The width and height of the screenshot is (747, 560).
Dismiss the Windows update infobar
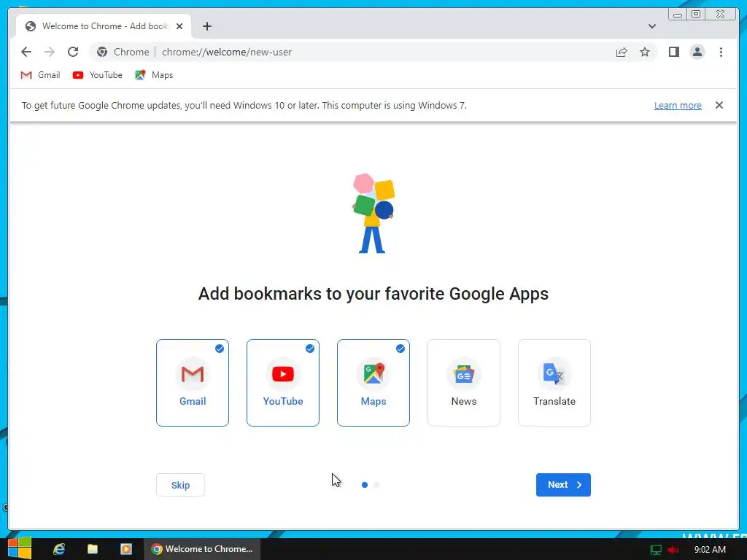(x=719, y=105)
